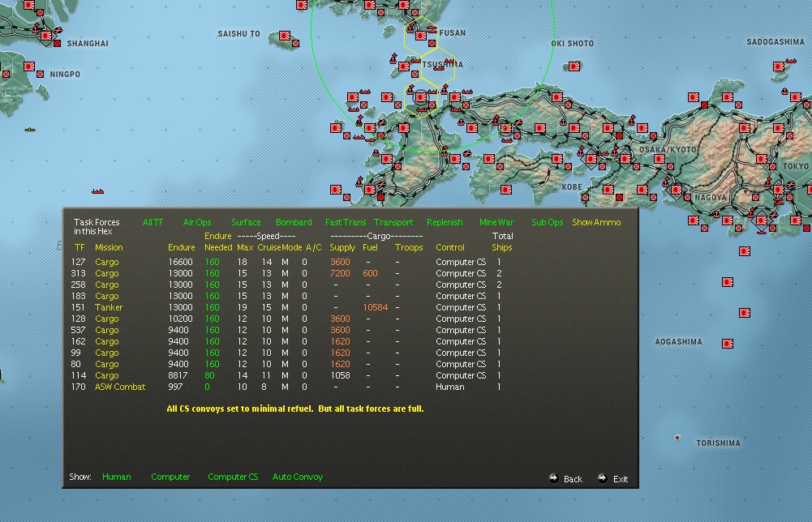Image resolution: width=812 pixels, height=522 pixels.
Task: Select the Kobe base diamond icon
Action: click(x=591, y=159)
